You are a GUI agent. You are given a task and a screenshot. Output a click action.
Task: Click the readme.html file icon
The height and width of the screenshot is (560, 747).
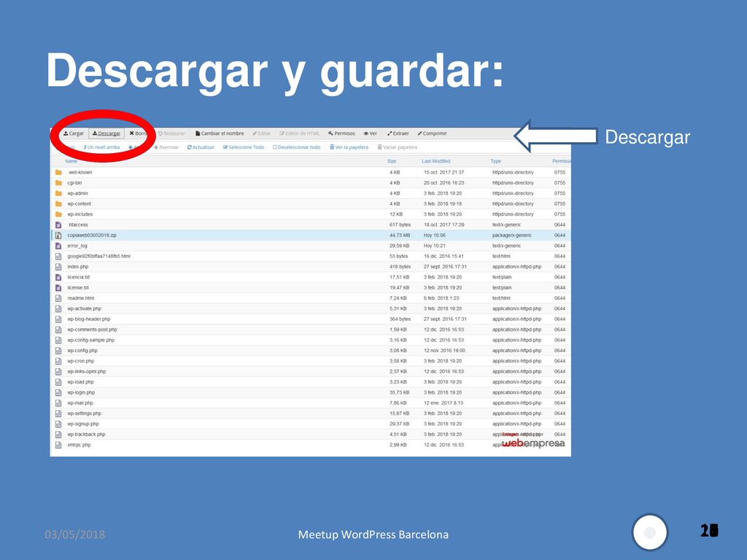coord(58,298)
